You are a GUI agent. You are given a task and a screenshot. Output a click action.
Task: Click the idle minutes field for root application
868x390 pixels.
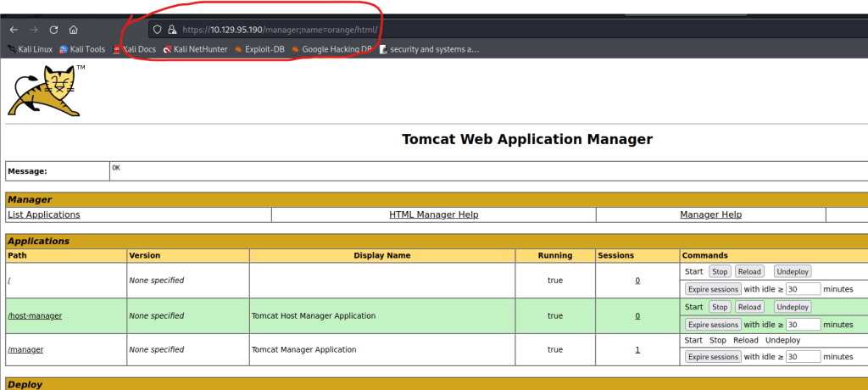pos(803,289)
